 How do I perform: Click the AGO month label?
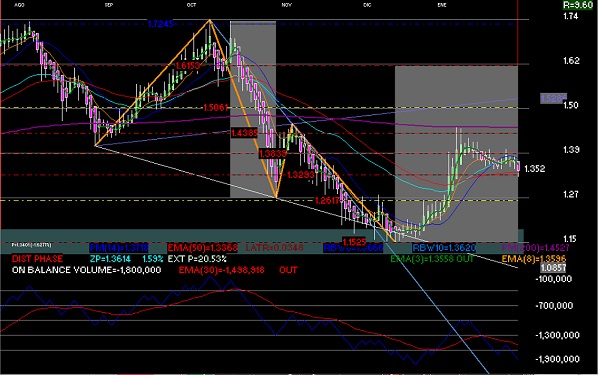coord(19,5)
